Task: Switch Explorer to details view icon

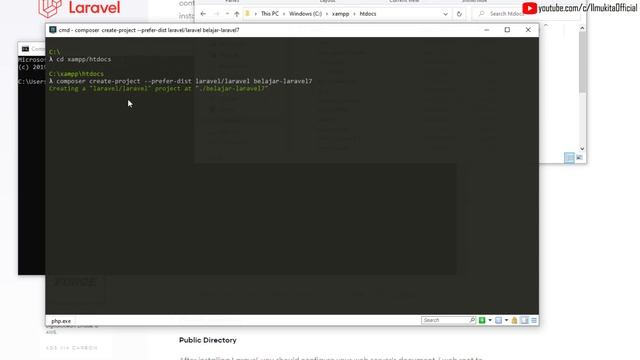Action: (x=569, y=158)
